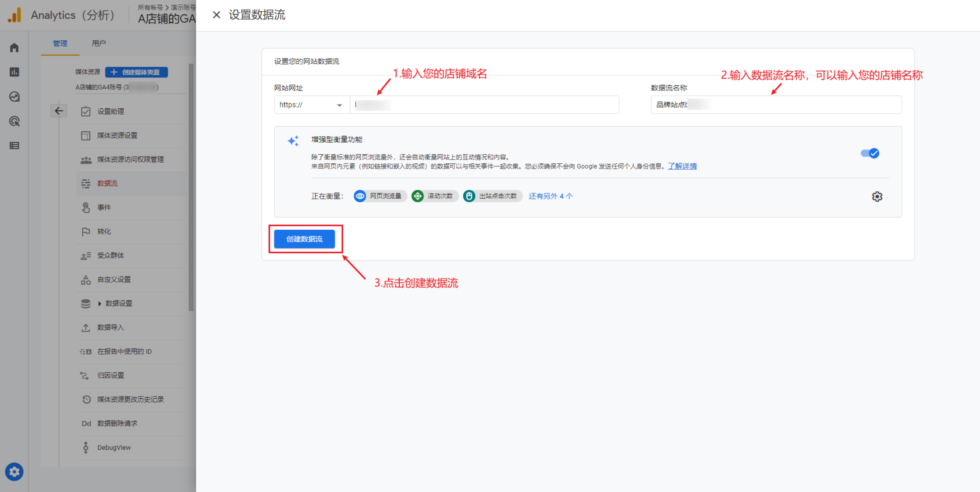
Task: Click the 创建媒体资源 button
Action: pos(136,72)
